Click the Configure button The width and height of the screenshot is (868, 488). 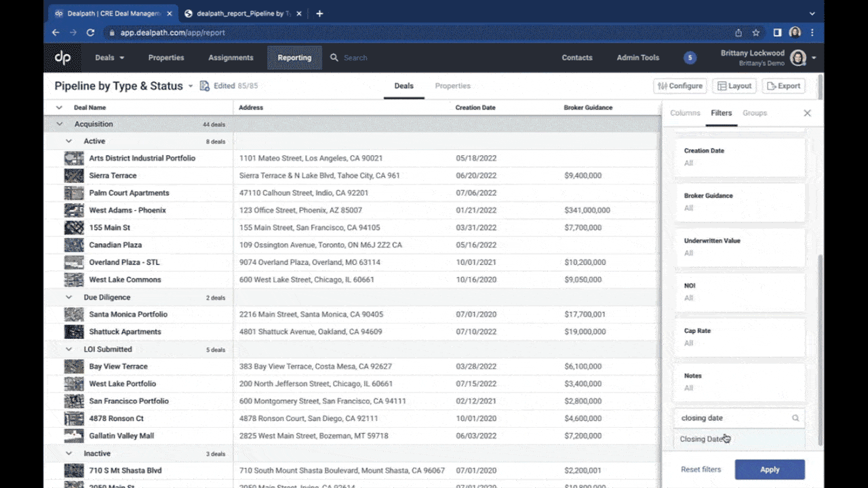point(680,86)
